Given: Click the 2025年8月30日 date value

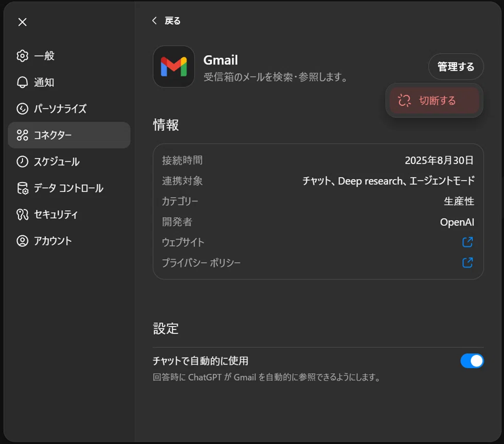Looking at the screenshot, I should click(439, 160).
